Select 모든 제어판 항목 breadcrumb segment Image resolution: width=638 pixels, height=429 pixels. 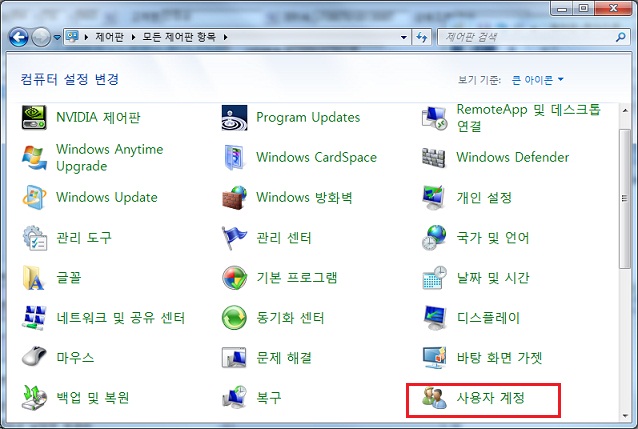tap(176, 37)
